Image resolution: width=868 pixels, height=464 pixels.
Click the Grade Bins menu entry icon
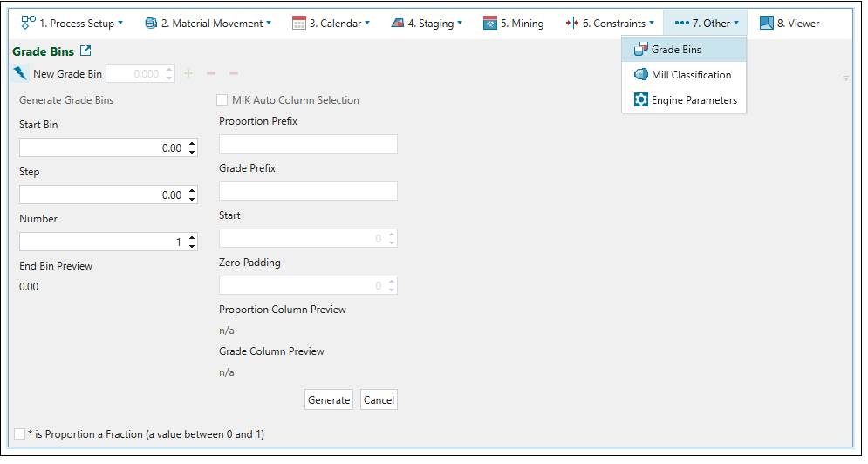(x=641, y=50)
